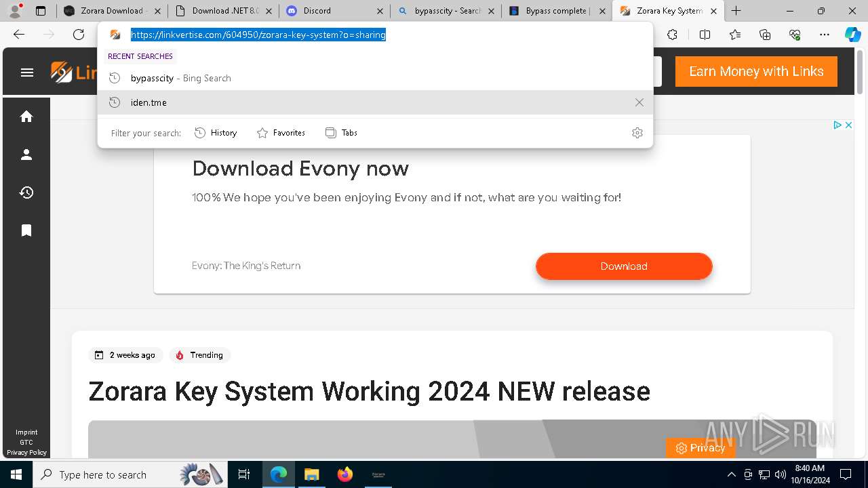Click the Refresh page icon
Viewport: 868px width, 488px height.
pos(79,35)
